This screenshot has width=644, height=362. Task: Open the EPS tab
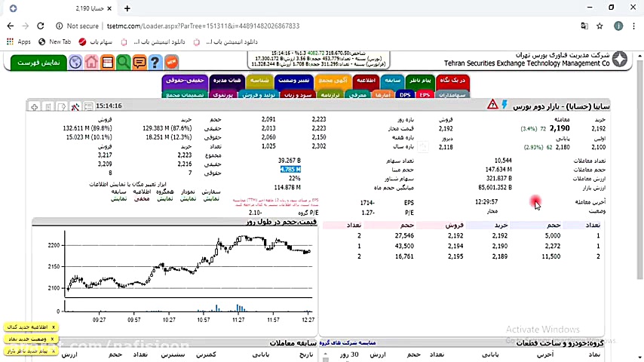click(425, 95)
